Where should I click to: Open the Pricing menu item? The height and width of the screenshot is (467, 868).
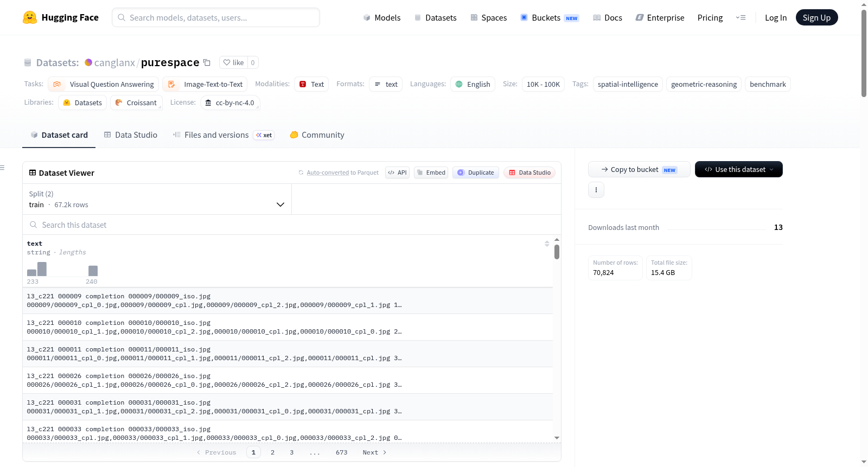[710, 17]
